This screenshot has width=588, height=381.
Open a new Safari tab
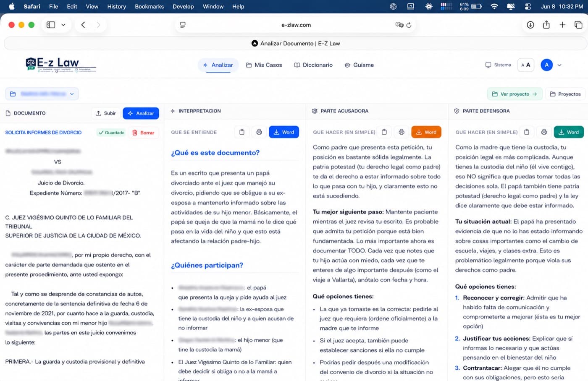point(562,25)
